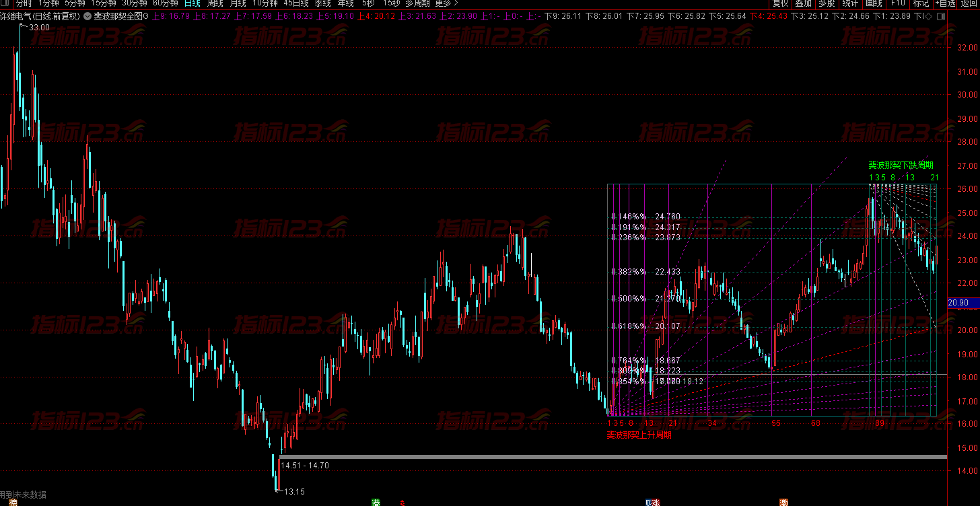
Task: Click the red cycle number 89
Action: click(880, 423)
